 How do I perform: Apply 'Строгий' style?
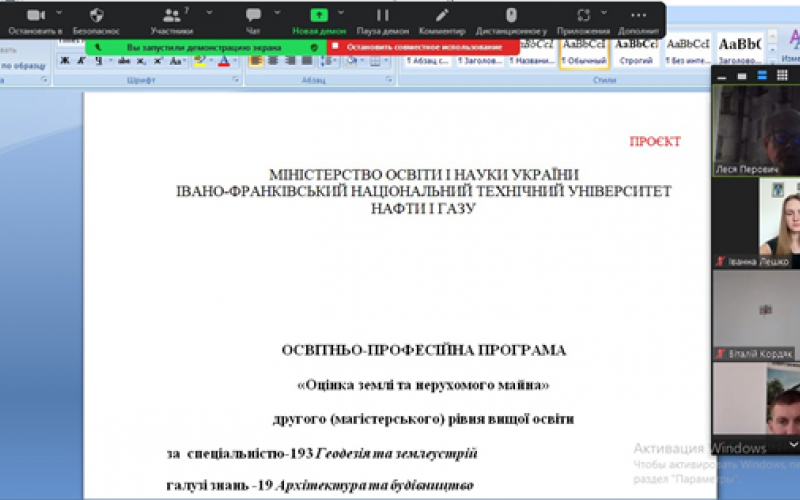pyautogui.click(x=636, y=52)
